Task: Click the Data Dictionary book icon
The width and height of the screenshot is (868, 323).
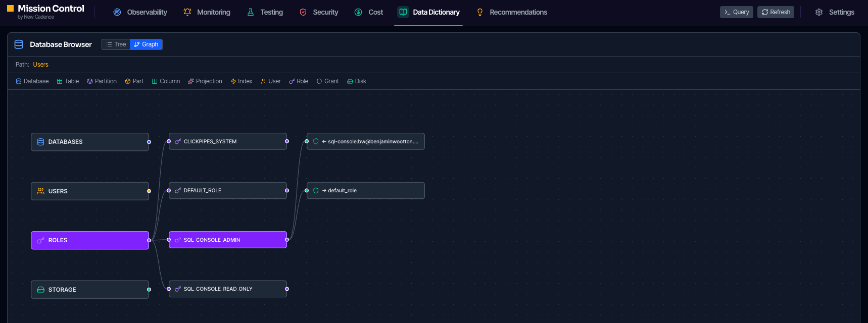Action: [403, 12]
